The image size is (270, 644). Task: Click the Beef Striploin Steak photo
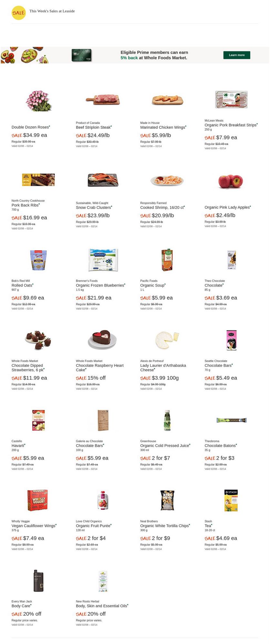coord(103,99)
